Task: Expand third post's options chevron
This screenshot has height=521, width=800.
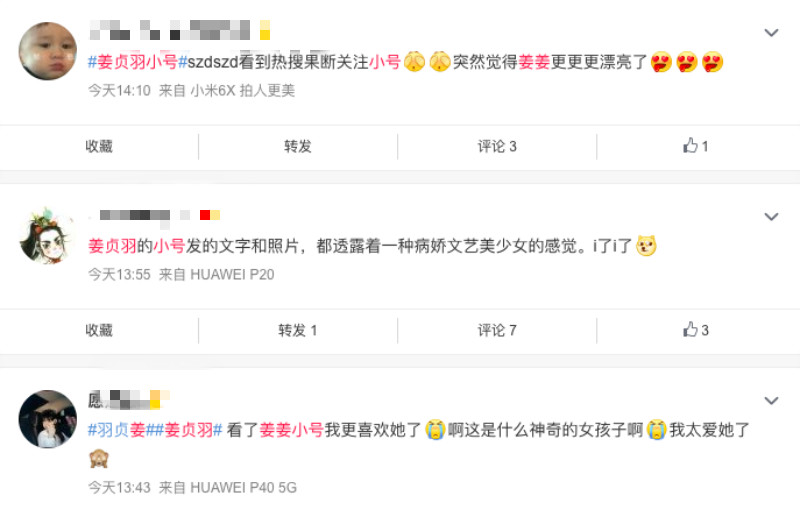Action: [771, 401]
